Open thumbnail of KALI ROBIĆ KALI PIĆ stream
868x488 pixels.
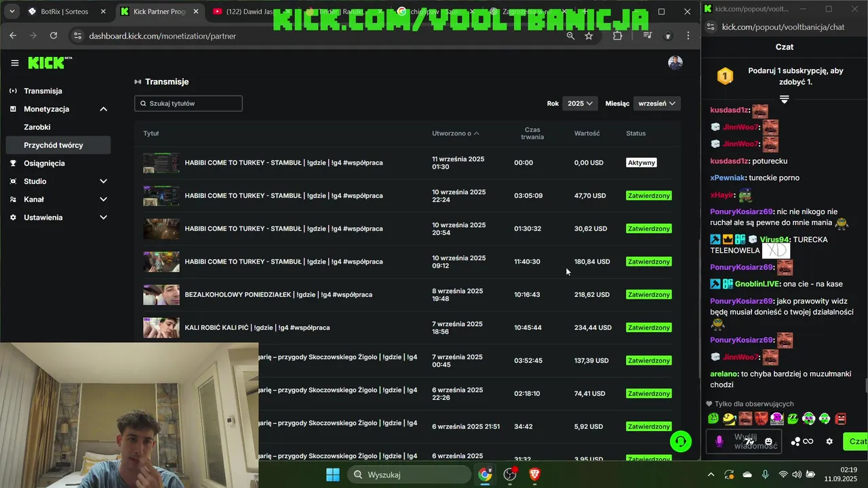point(161,328)
